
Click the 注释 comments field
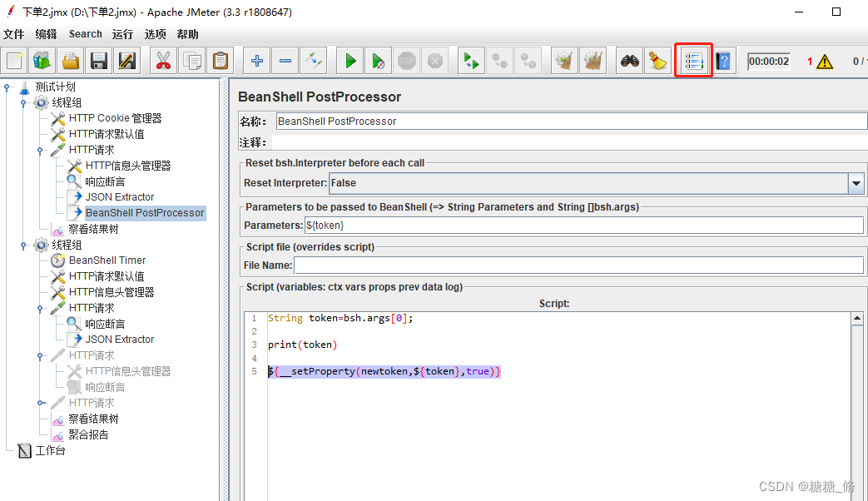click(570, 142)
